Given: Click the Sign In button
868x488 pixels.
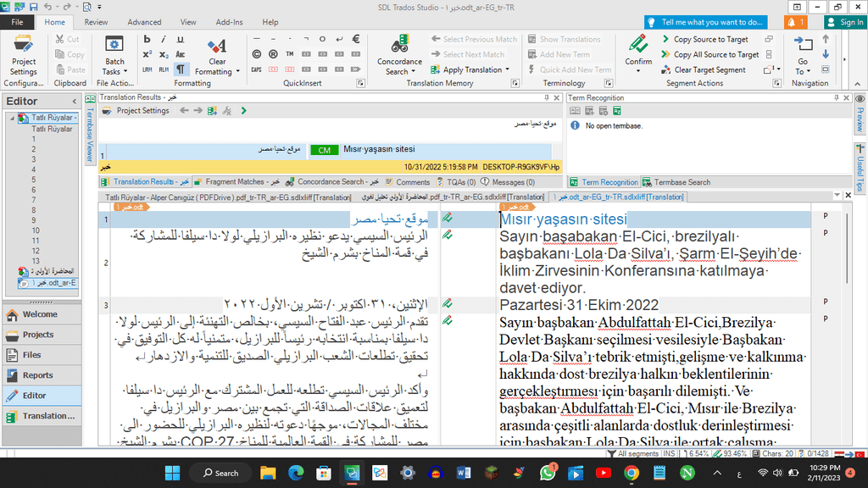Looking at the screenshot, I should coord(845,22).
